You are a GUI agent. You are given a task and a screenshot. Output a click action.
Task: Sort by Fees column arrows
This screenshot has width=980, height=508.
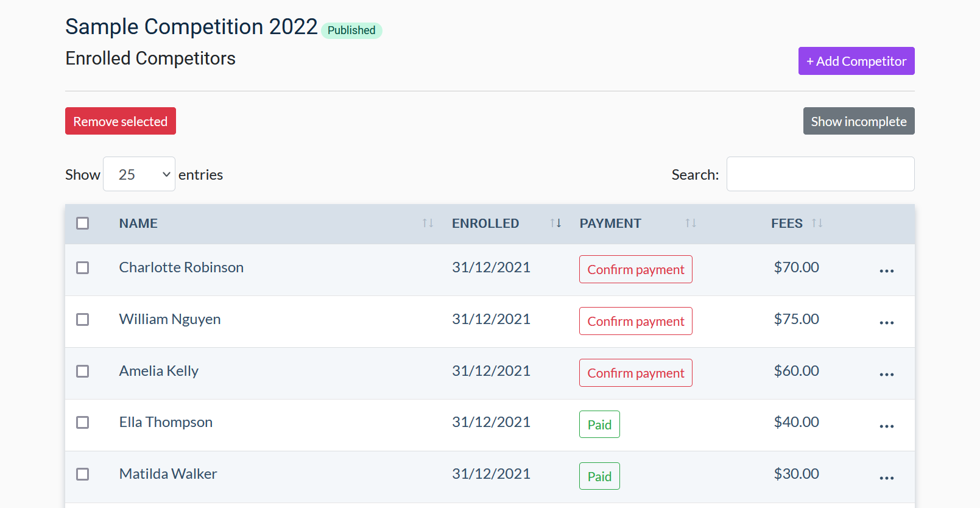pyautogui.click(x=817, y=224)
